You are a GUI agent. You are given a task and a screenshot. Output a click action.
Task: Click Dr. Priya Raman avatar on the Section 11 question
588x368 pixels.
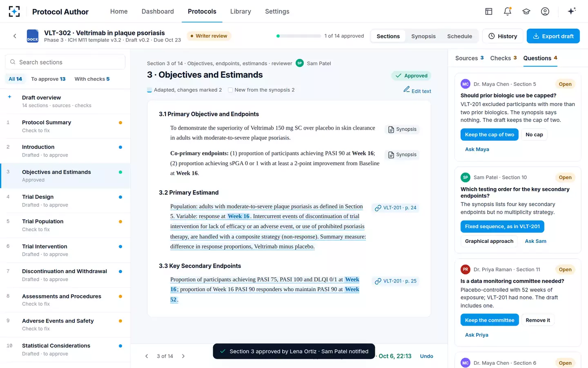465,269
